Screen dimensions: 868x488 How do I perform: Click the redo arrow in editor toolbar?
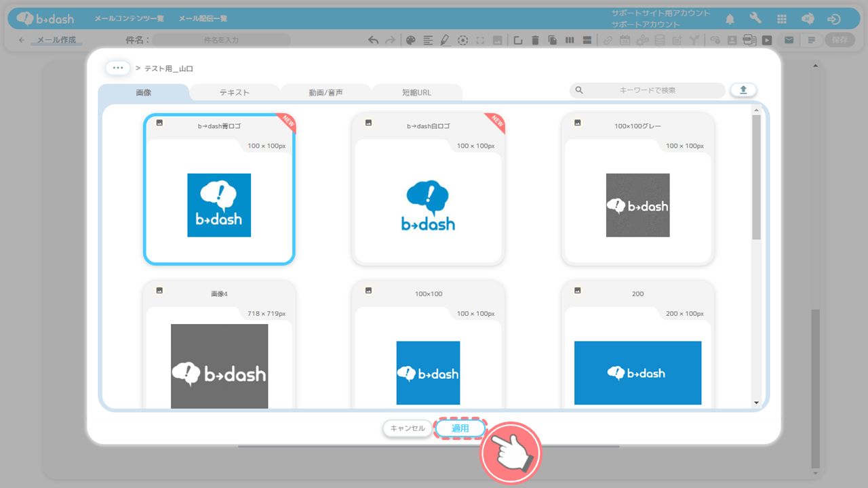click(390, 40)
